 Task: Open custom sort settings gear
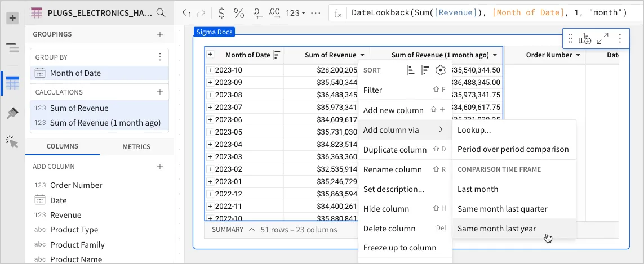pos(440,70)
